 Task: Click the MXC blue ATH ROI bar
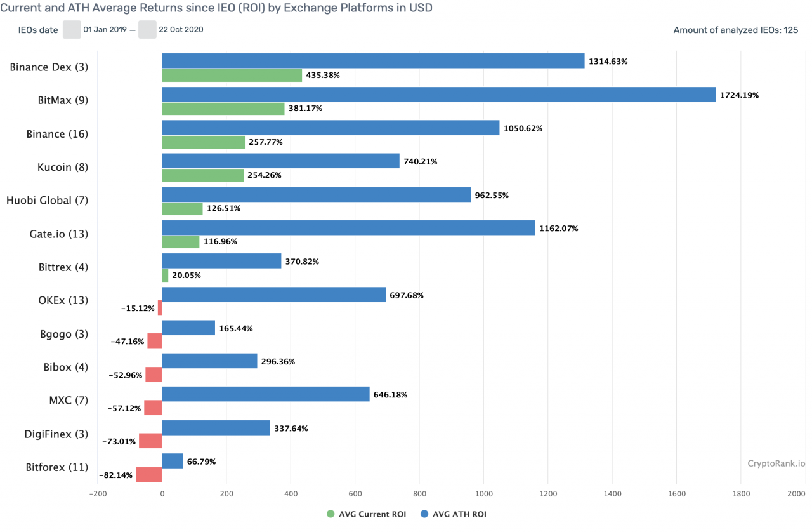pyautogui.click(x=266, y=394)
